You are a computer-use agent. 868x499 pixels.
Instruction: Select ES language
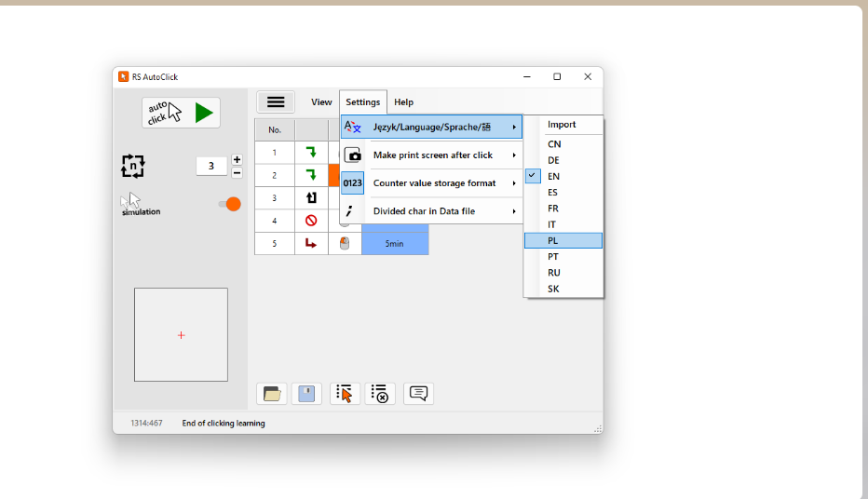coord(563,193)
